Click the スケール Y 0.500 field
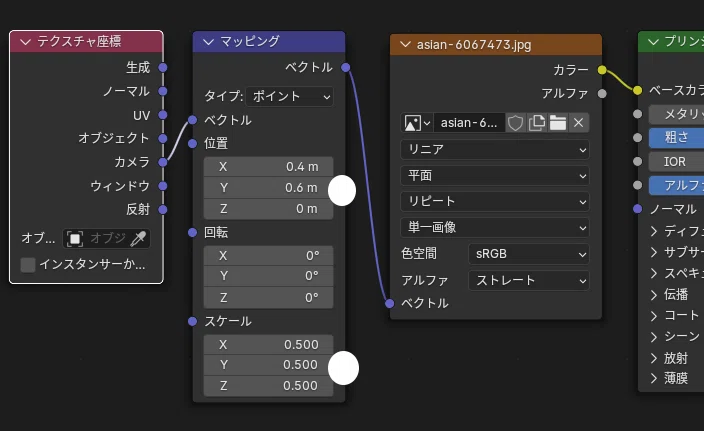Screen dimensions: 704x431 pyautogui.click(x=268, y=365)
